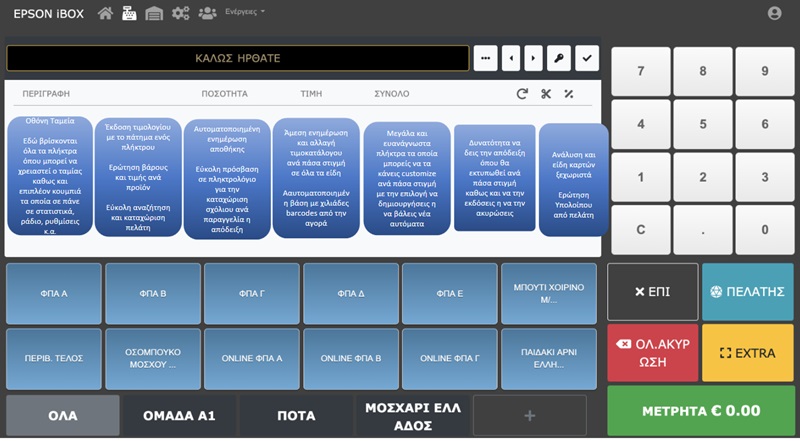Open the cash register icon
This screenshot has width=800, height=441.
coord(129,13)
